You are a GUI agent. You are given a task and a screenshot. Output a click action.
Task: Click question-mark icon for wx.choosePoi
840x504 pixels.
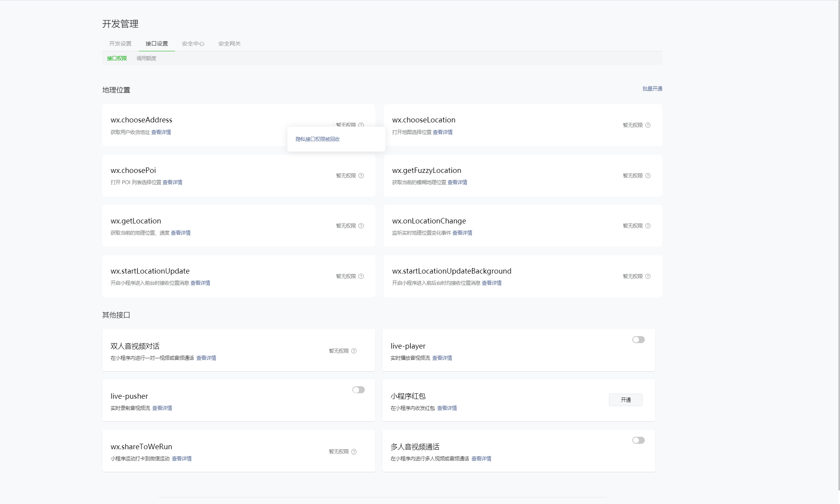tap(361, 176)
